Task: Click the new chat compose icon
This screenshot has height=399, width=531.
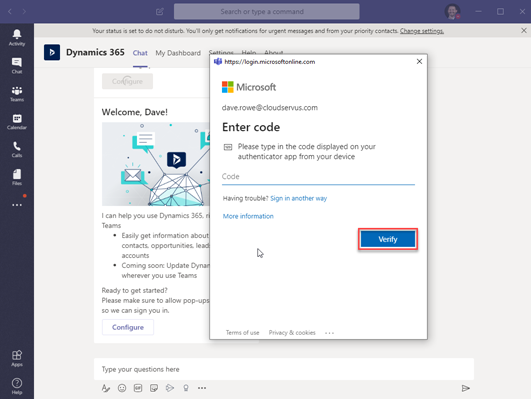Action: [x=160, y=12]
